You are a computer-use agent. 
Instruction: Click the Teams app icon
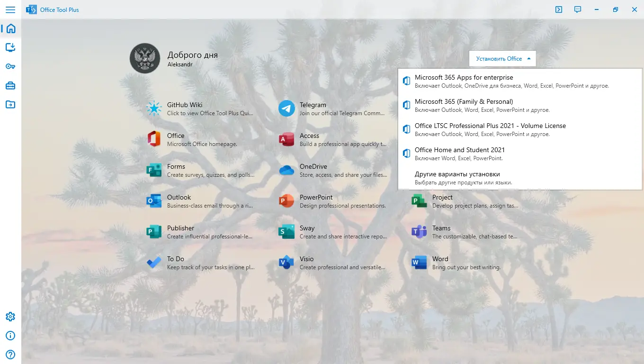point(419,232)
